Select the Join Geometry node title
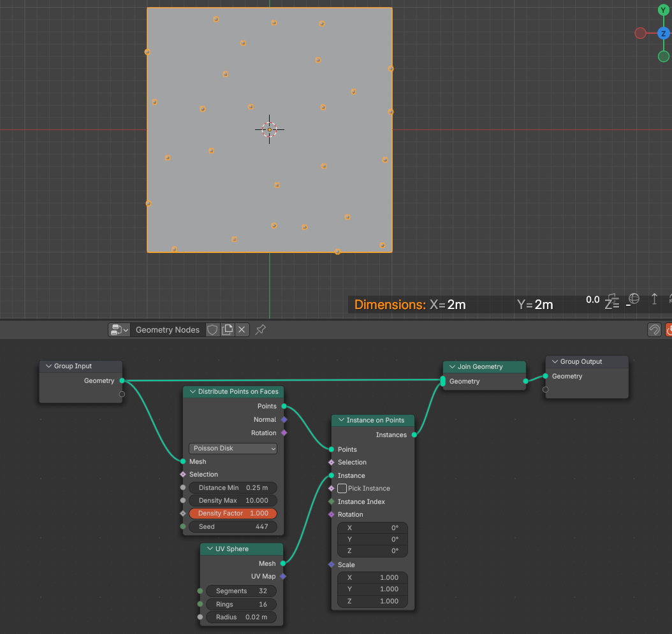The width and height of the screenshot is (672, 634). click(480, 366)
